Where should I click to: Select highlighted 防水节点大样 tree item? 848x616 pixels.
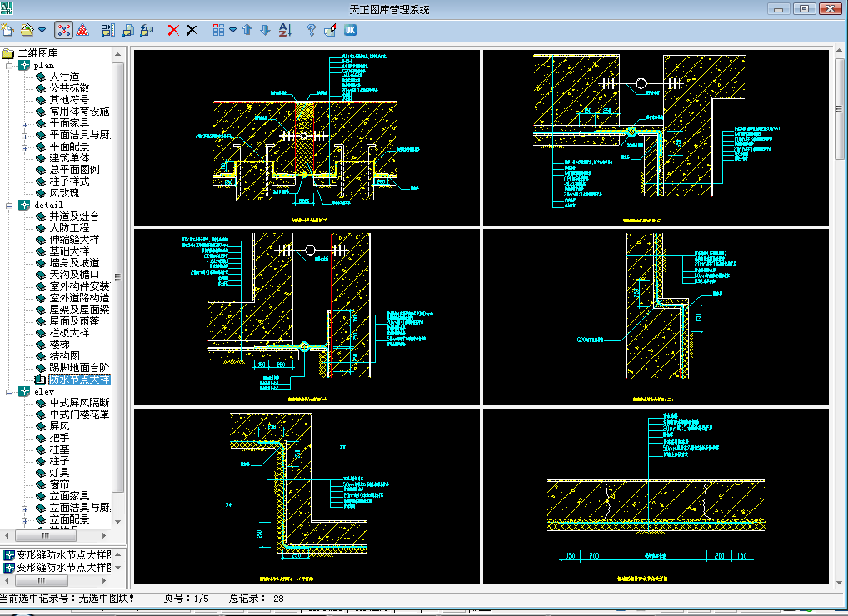[79, 380]
